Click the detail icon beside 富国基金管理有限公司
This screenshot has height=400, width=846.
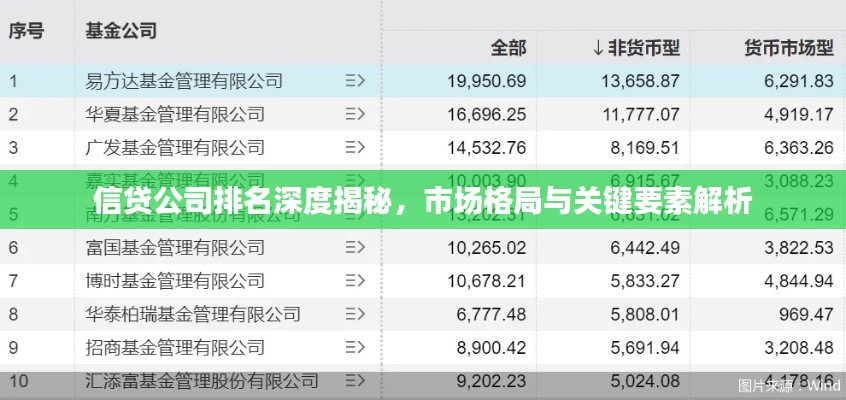click(x=354, y=247)
